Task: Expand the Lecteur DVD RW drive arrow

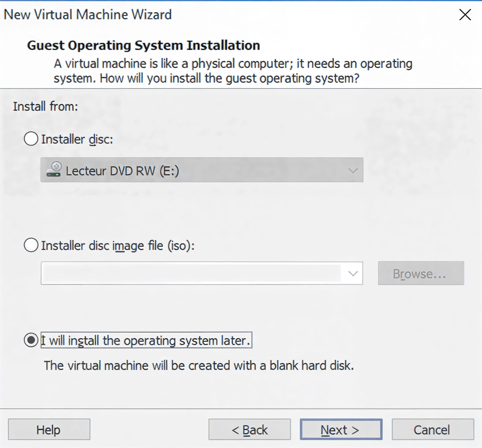Action: (353, 170)
